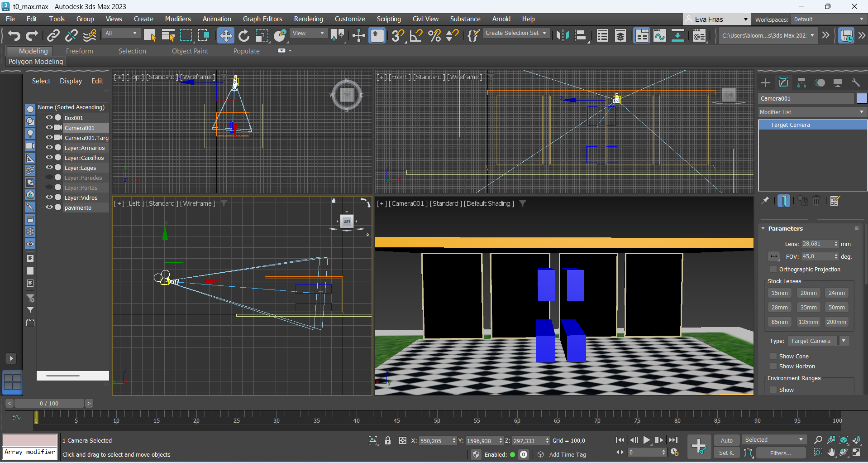Hide the Box001 object via eye icon
The width and height of the screenshot is (868, 463).
[x=49, y=118]
